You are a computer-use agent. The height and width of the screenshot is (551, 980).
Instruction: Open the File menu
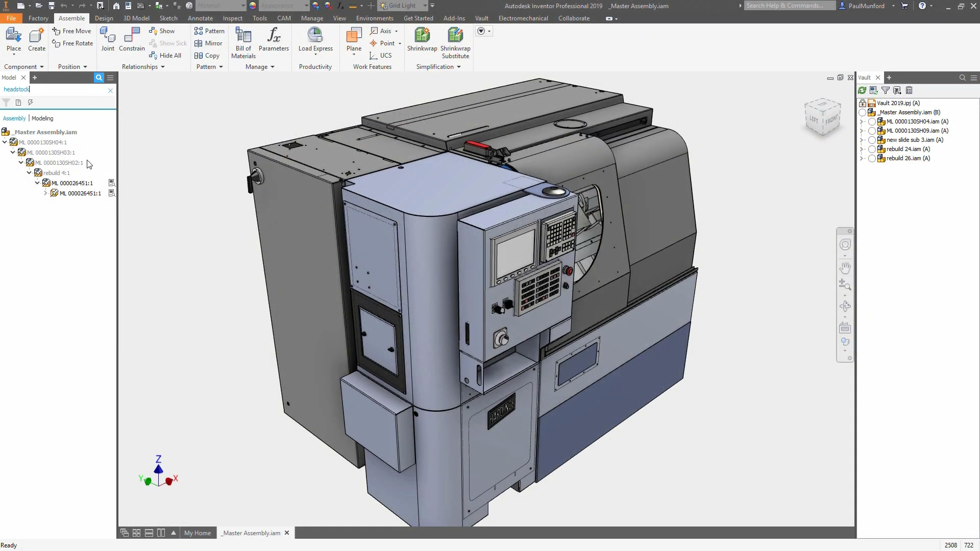point(11,18)
